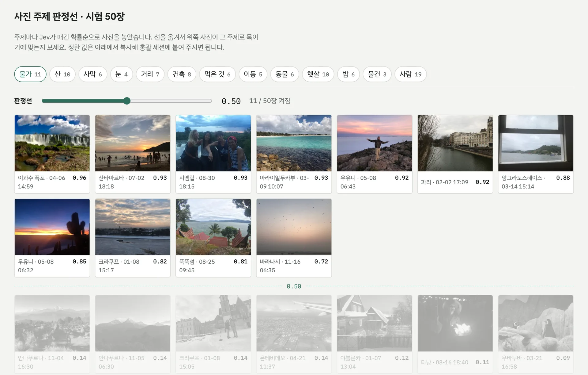
Task: Select the greyed 다낭 night photo
Action: pos(455,323)
